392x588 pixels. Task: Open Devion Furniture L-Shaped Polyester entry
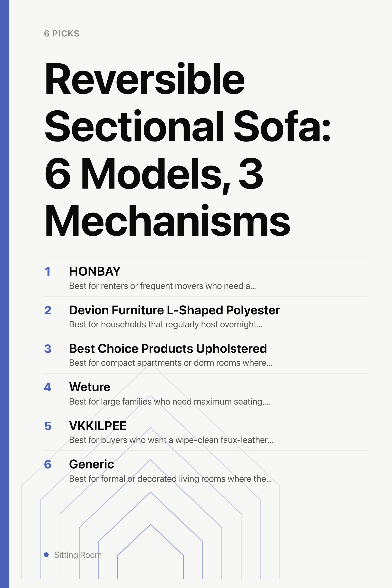(174, 310)
